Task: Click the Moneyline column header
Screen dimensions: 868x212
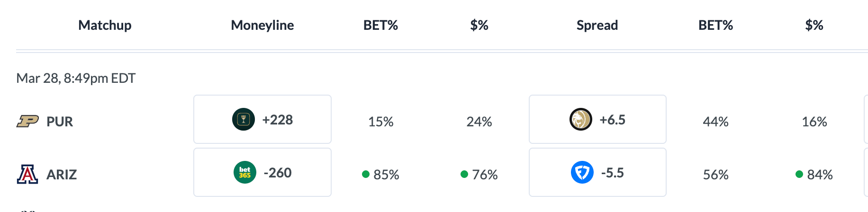Action: pos(262,25)
